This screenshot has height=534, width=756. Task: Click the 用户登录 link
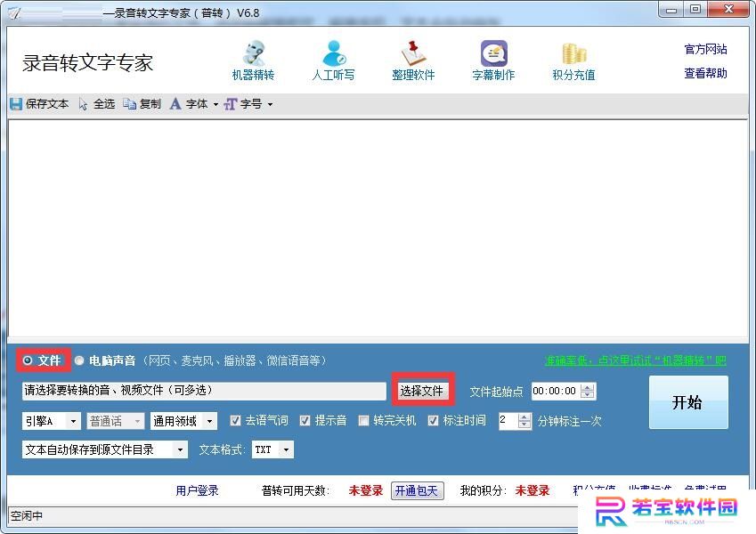(197, 490)
